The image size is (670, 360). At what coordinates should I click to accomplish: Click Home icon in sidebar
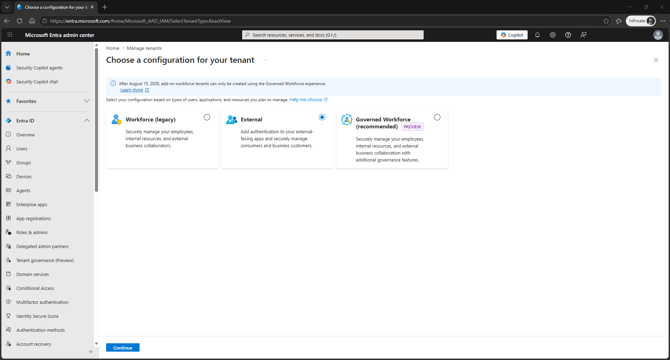[8, 54]
